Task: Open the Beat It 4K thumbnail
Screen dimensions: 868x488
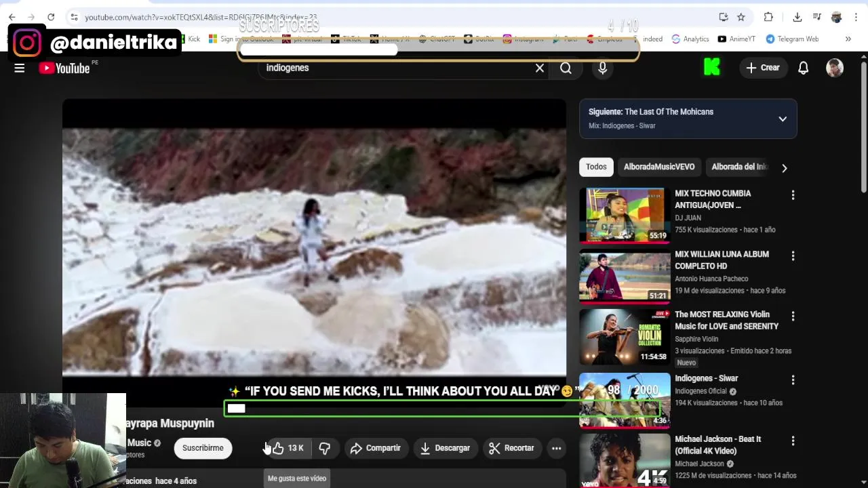Action: click(625, 461)
